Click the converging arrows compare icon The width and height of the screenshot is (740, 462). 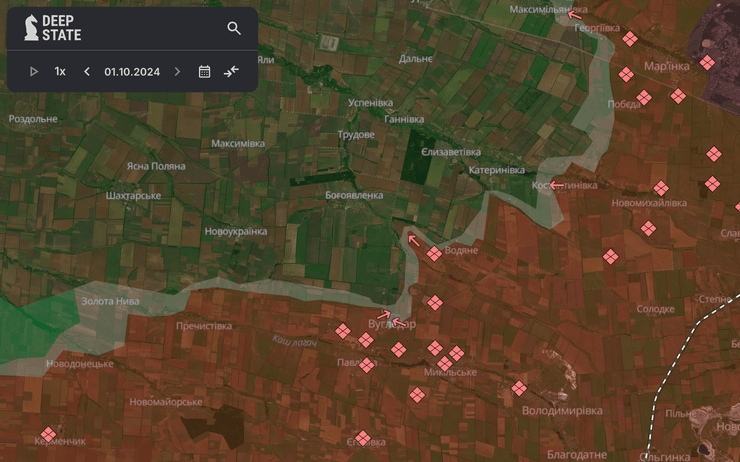(x=232, y=71)
